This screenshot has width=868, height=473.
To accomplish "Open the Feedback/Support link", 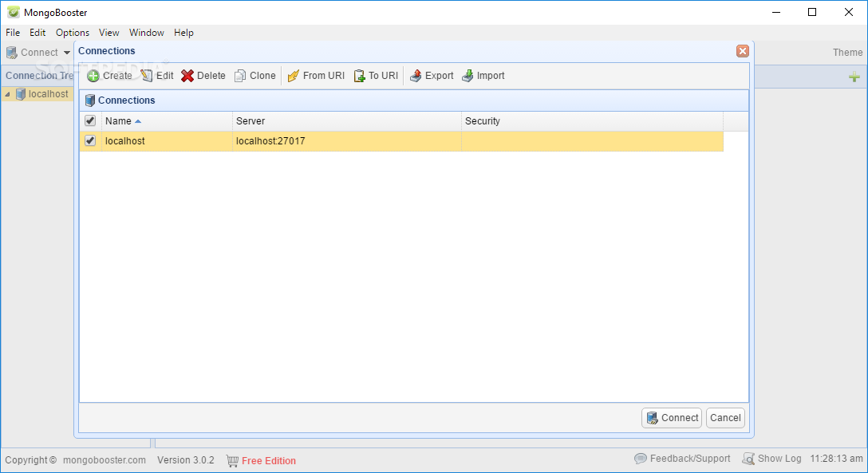I will click(x=682, y=459).
